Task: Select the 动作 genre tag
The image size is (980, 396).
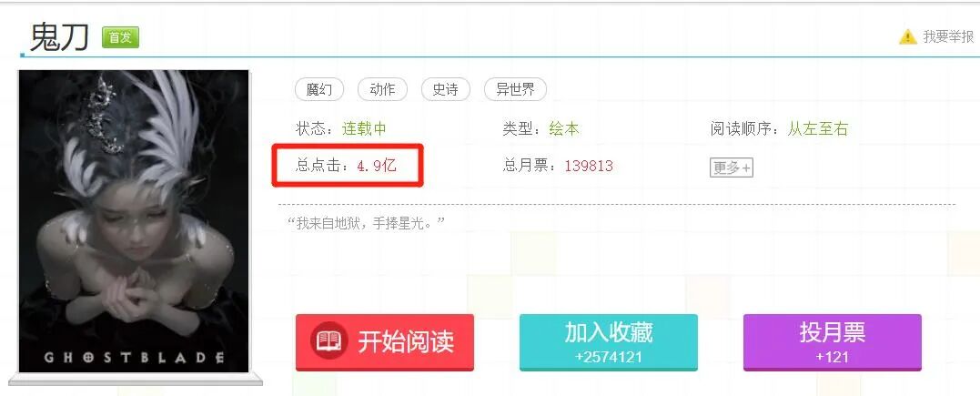Action: [x=382, y=89]
